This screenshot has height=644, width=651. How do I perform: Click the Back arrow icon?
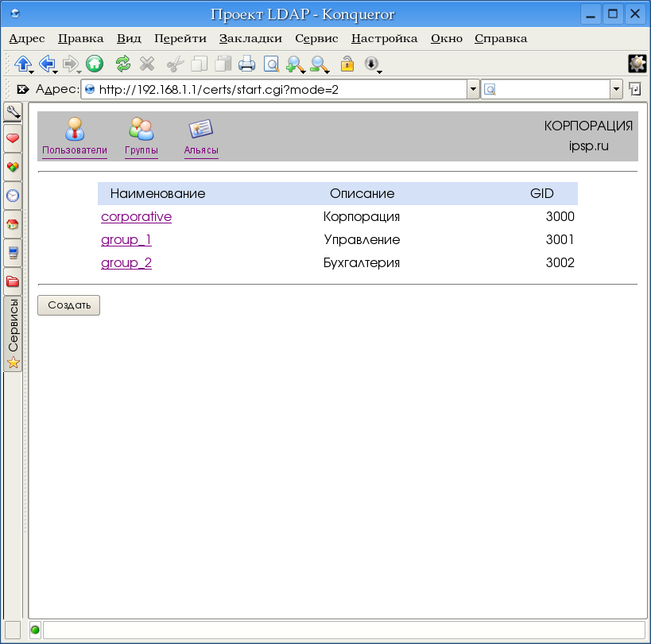coord(46,64)
